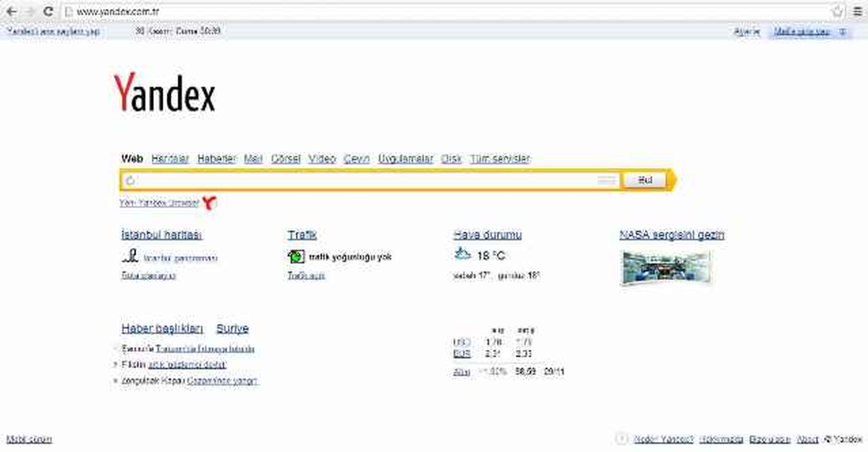Reload the page with the refresh icon
The height and width of the screenshot is (452, 868).
48,12
